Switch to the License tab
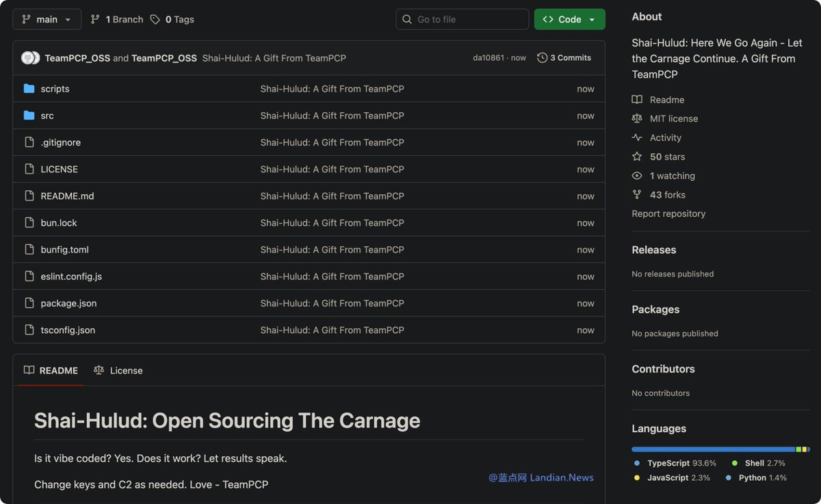This screenshot has height=504, width=821. pyautogui.click(x=118, y=370)
